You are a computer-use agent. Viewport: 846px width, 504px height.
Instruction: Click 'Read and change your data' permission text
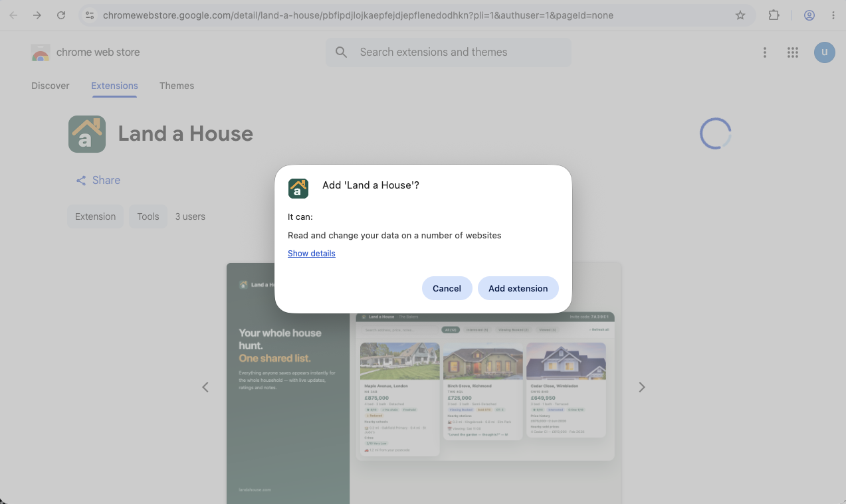click(395, 235)
